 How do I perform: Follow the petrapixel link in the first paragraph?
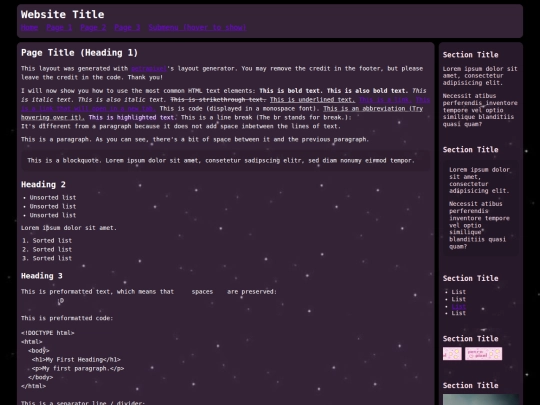149,69
